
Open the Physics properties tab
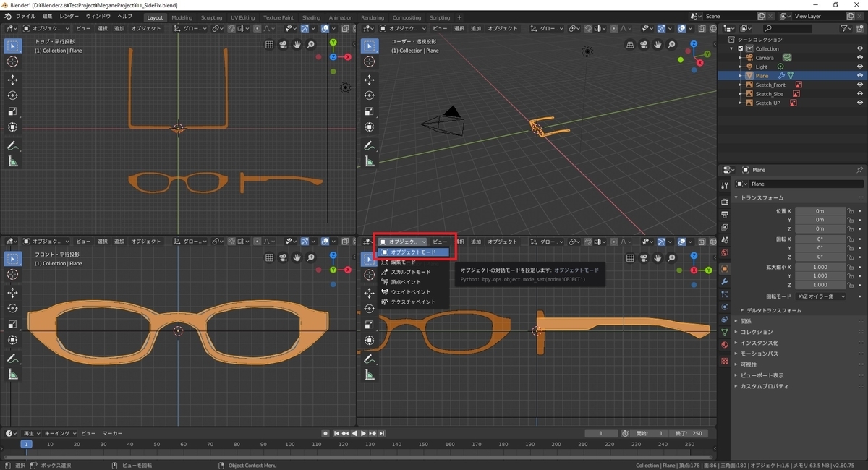(724, 307)
